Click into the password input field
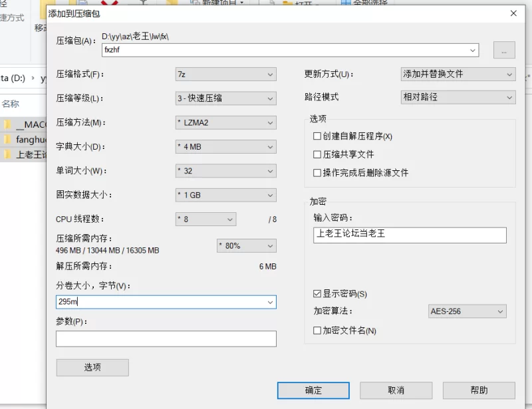The height and width of the screenshot is (409, 532). pos(410,235)
